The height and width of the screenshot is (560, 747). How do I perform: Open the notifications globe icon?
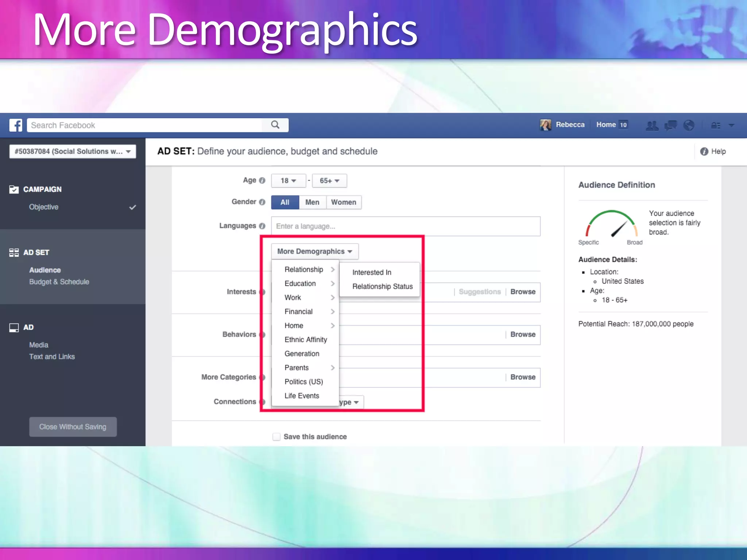[x=689, y=125]
